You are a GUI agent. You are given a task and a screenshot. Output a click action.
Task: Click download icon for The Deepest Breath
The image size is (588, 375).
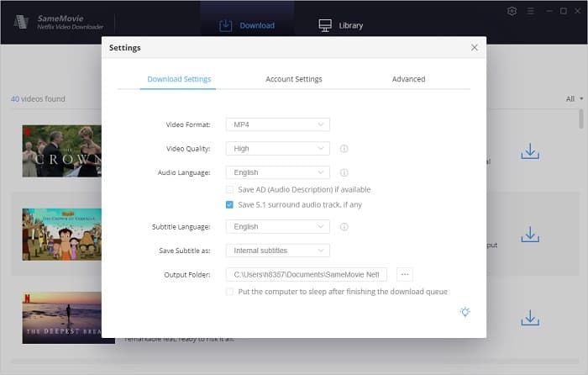tap(529, 318)
